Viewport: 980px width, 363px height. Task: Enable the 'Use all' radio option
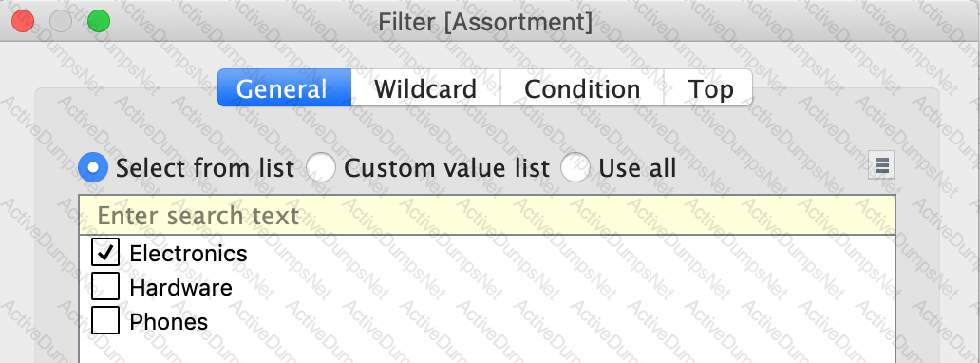coord(575,168)
